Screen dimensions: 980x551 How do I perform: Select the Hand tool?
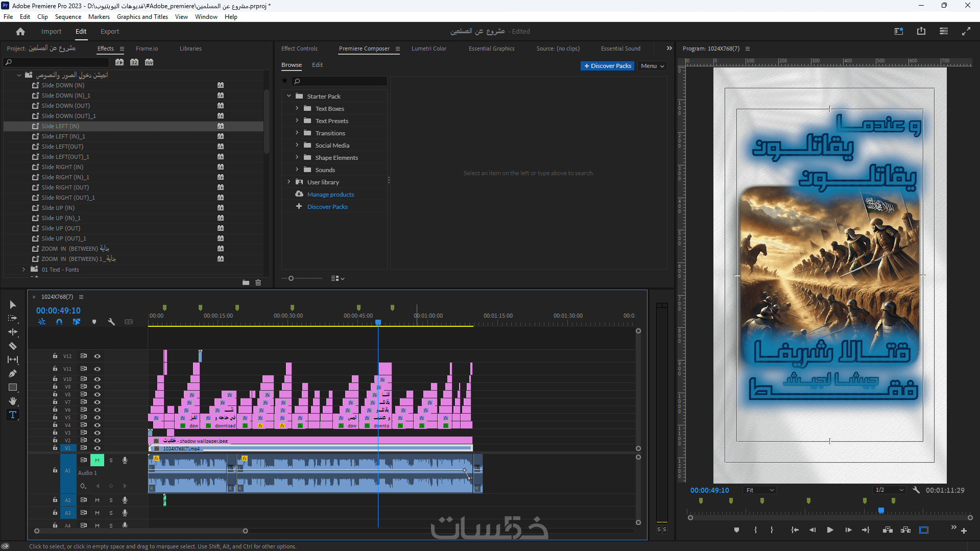coord(13,401)
